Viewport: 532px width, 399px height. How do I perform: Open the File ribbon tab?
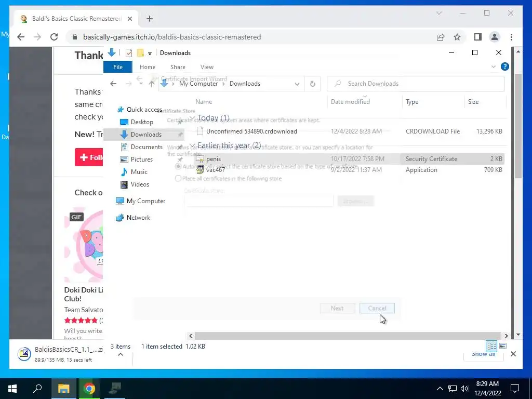coord(118,67)
